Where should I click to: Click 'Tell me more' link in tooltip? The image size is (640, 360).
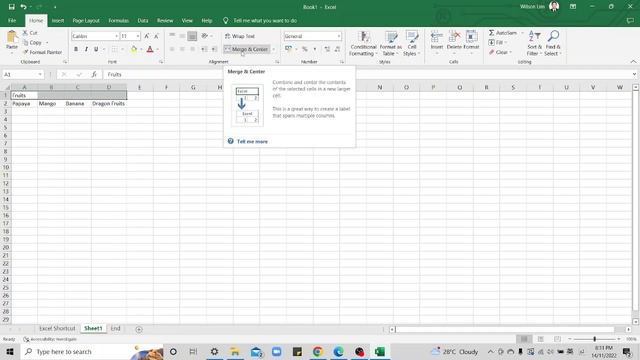point(252,142)
